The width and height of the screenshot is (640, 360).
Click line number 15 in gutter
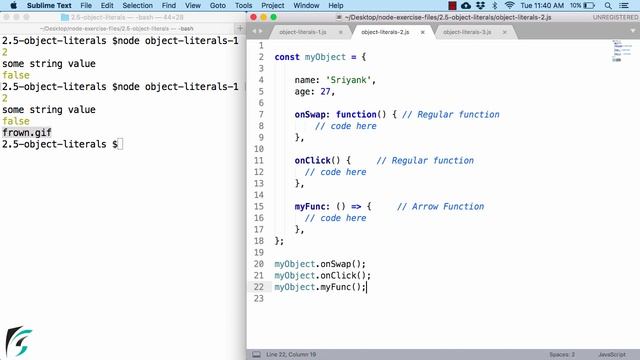click(x=259, y=206)
